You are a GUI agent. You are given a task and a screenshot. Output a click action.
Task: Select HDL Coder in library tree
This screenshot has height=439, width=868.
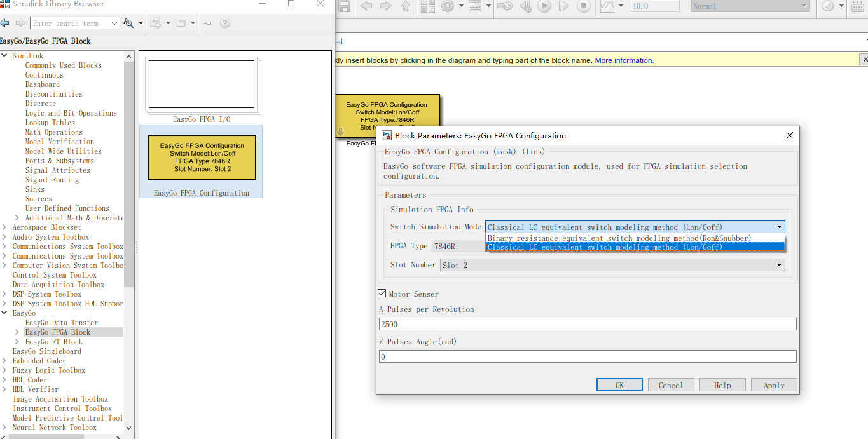(29, 380)
